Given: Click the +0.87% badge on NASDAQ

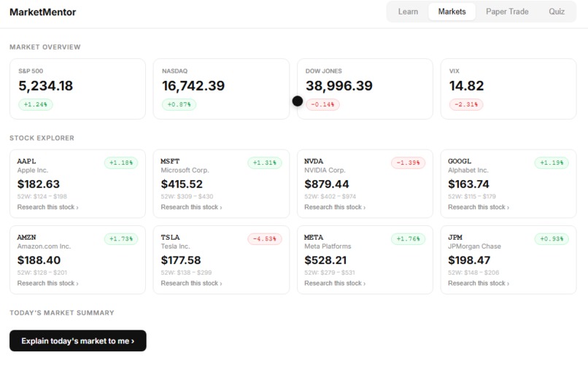Looking at the screenshot, I should pyautogui.click(x=179, y=104).
